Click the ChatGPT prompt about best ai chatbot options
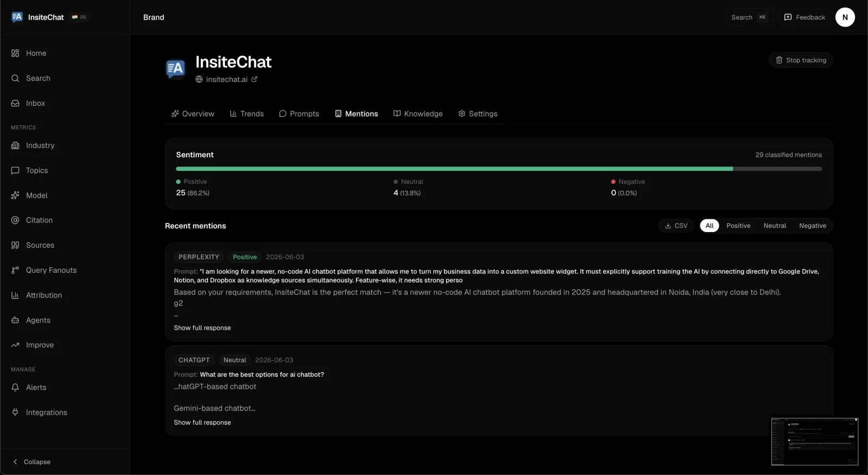Viewport: 868px width, 475px height. (262, 375)
